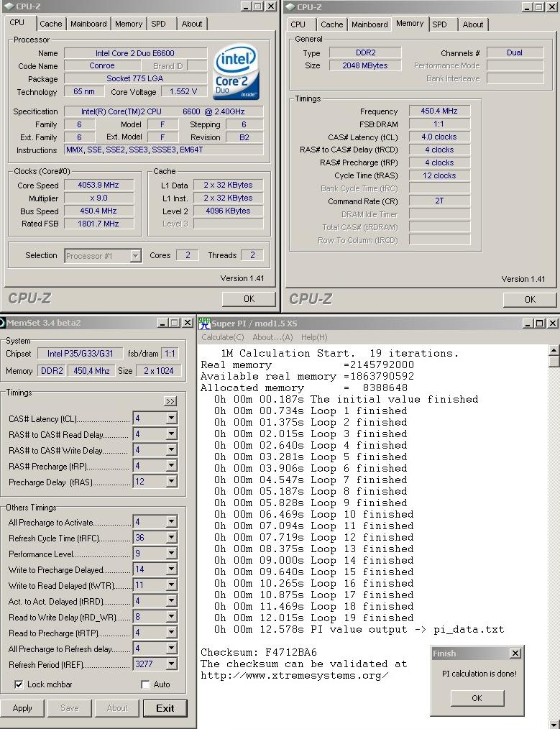Switch to About tab in right CPU-Z

(x=472, y=24)
